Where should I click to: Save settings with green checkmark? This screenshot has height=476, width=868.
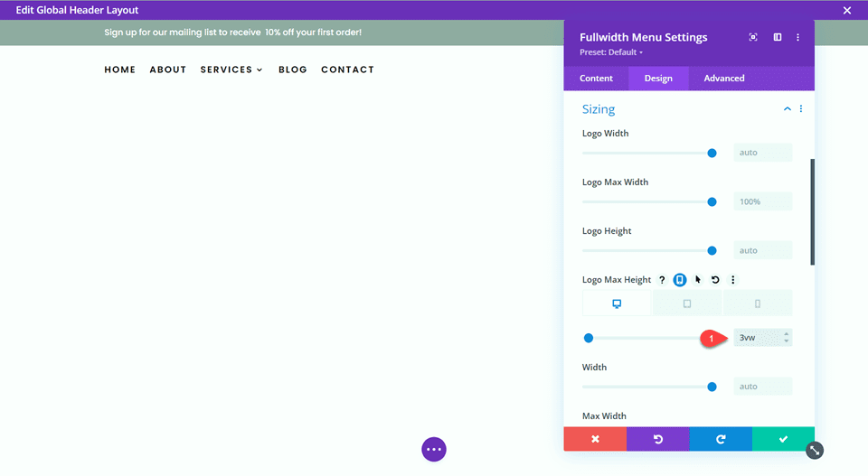pyautogui.click(x=783, y=439)
